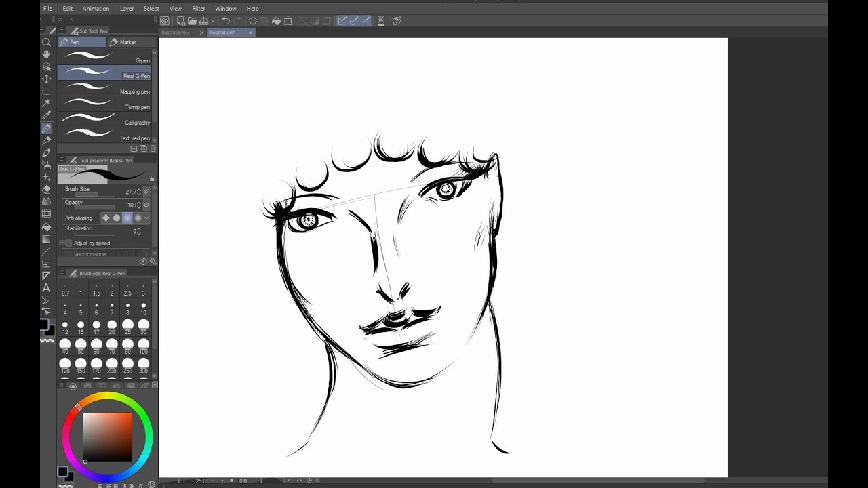
Task: Select the rectangular Selection area tool
Action: coord(46,91)
